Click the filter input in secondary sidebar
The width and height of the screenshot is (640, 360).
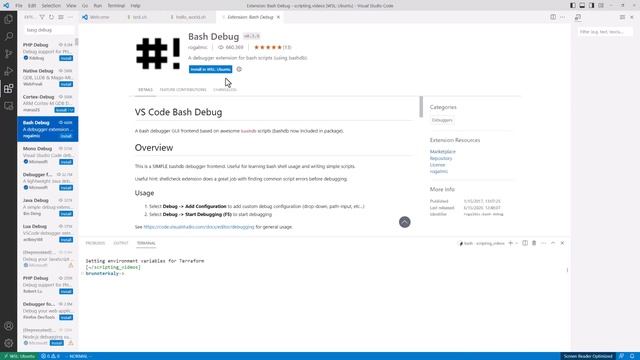coord(605,31)
